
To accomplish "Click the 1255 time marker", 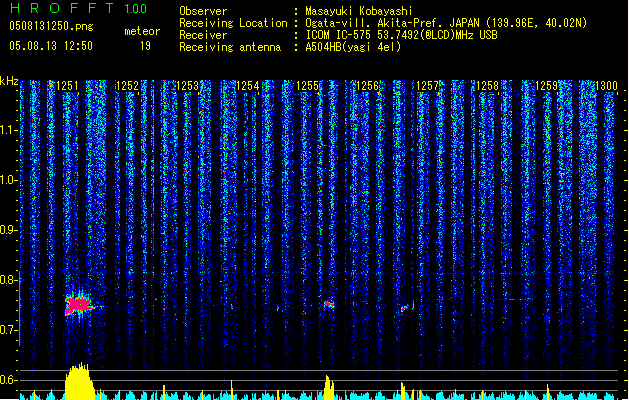I will (307, 86).
